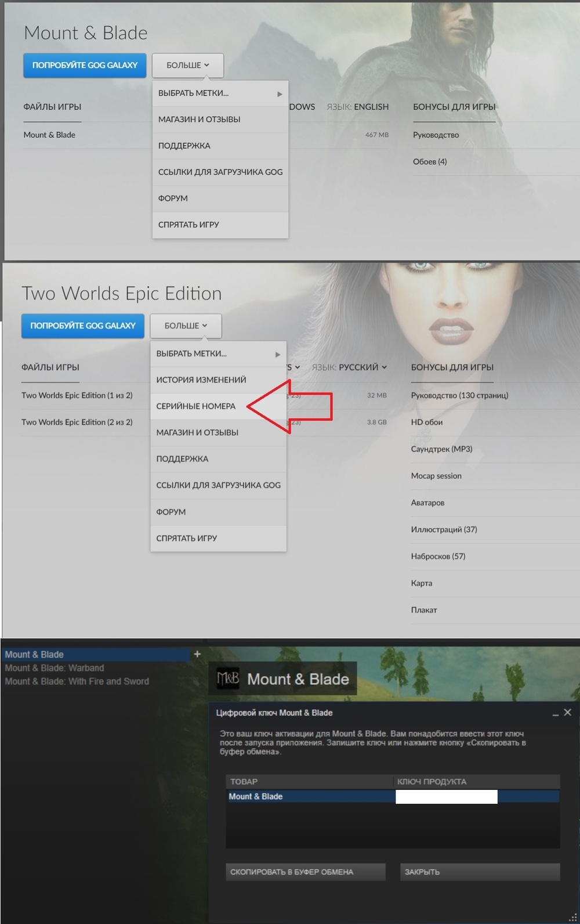This screenshot has width=580, height=924.
Task: Select Mount & Blade: Warband in Steam list
Action: point(54,668)
